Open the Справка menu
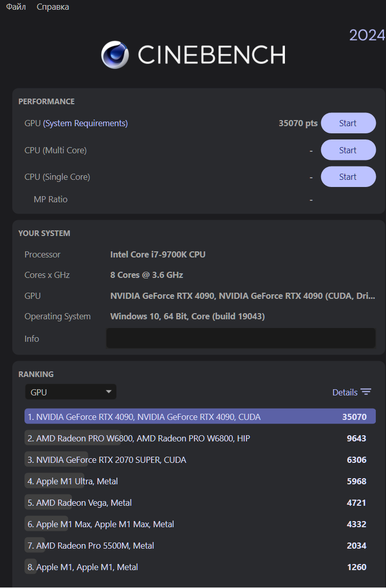 53,7
